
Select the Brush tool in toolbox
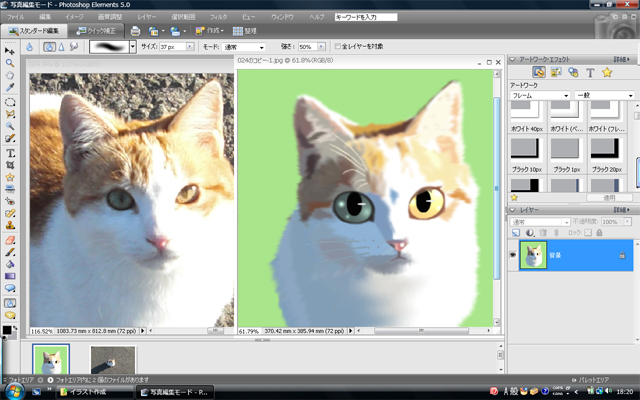pos(10,252)
